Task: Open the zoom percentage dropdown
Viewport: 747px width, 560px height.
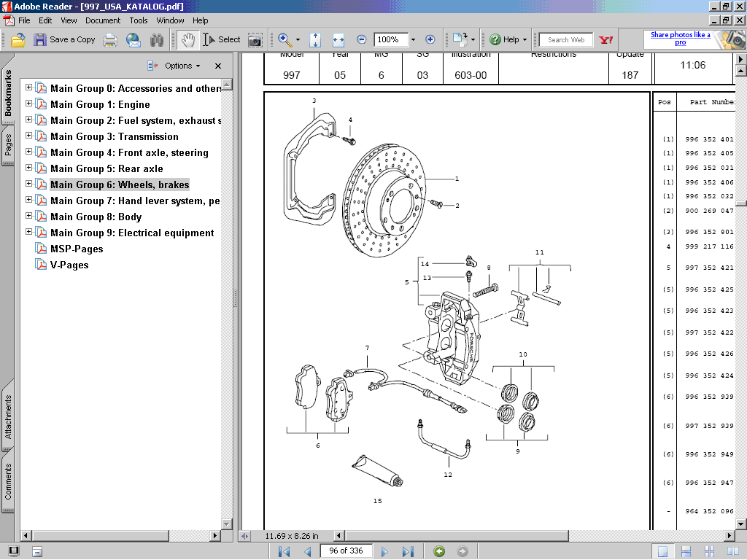Action: (x=413, y=40)
